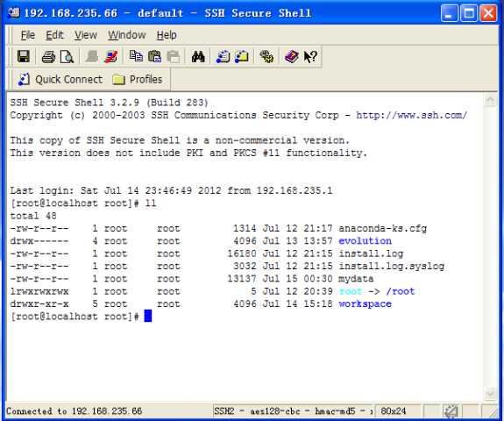Click the status bar connection icon
The height and width of the screenshot is (421, 504).
(x=451, y=411)
